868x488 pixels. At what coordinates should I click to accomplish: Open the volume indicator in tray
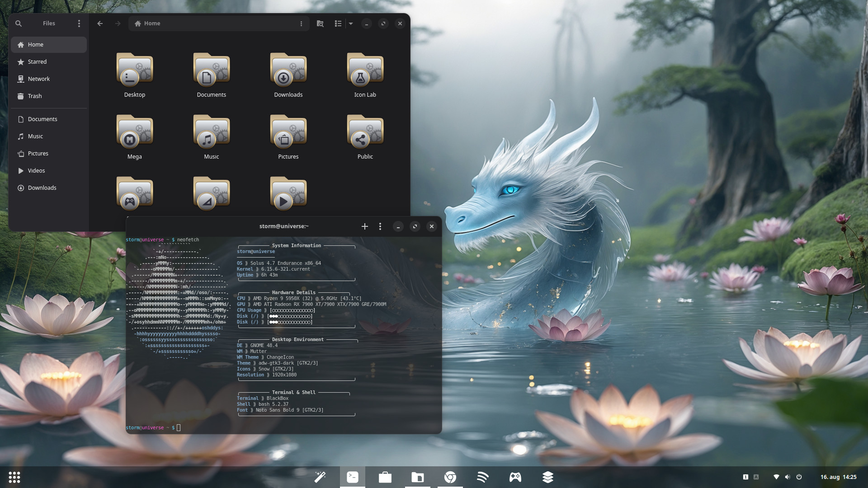click(x=788, y=477)
